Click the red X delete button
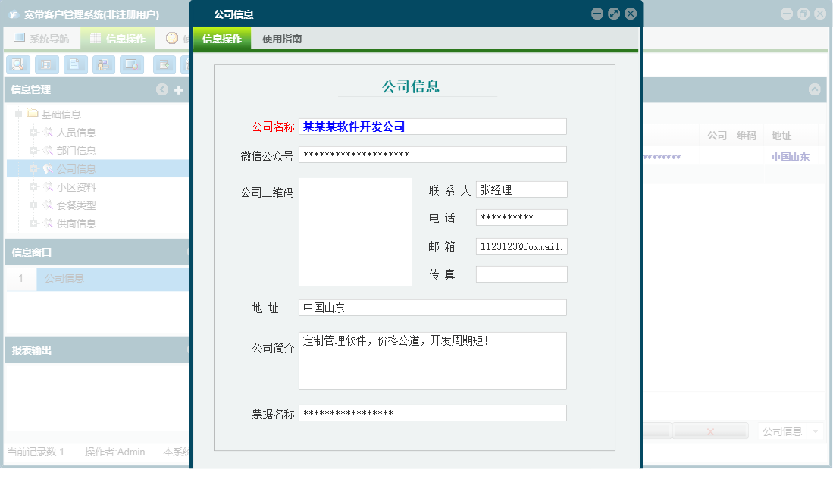 (x=709, y=430)
